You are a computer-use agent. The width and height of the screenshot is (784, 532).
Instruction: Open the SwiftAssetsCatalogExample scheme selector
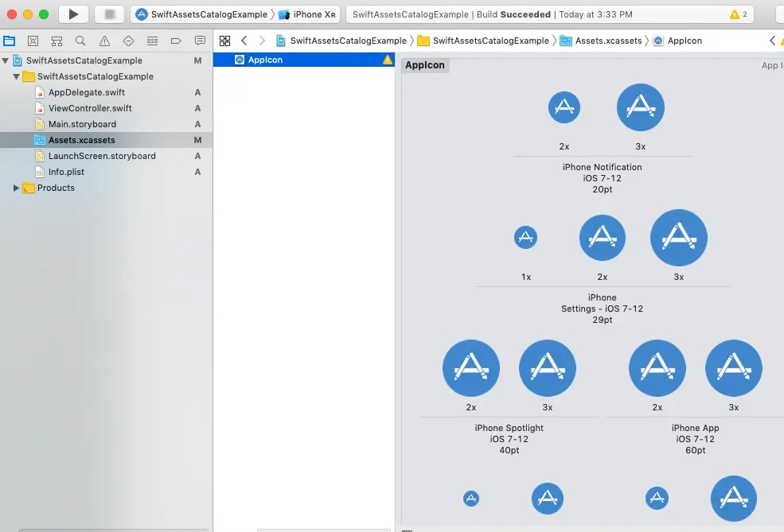(201, 14)
